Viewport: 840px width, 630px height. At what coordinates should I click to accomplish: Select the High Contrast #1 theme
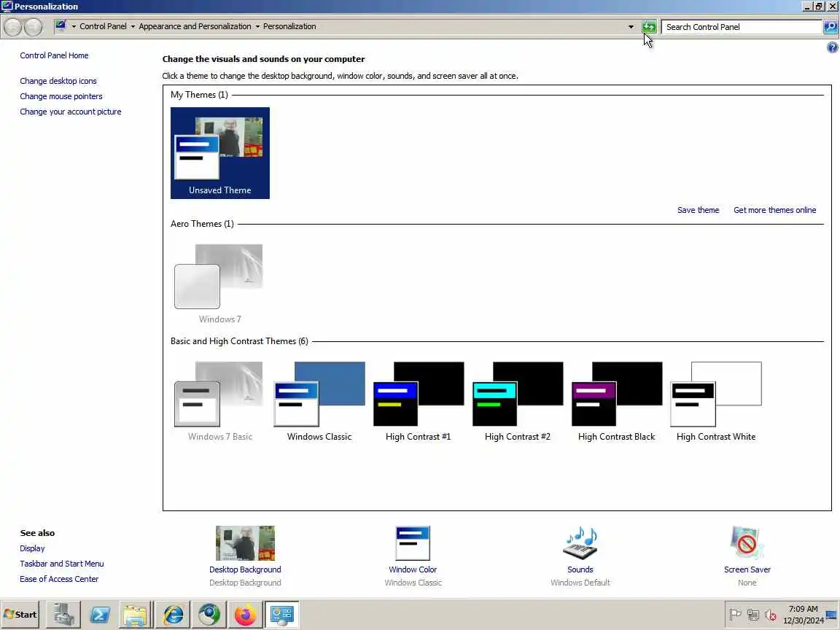419,401
